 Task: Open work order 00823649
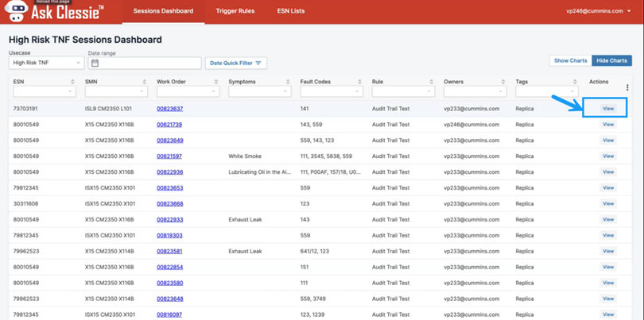click(x=169, y=141)
